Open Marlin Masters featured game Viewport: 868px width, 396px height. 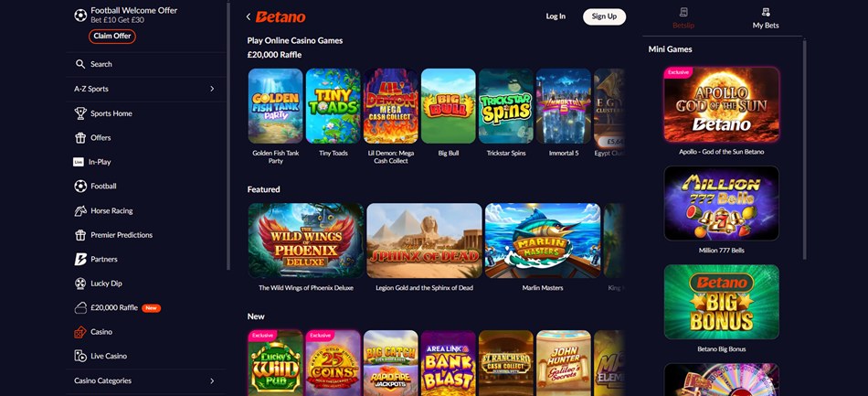(x=543, y=241)
